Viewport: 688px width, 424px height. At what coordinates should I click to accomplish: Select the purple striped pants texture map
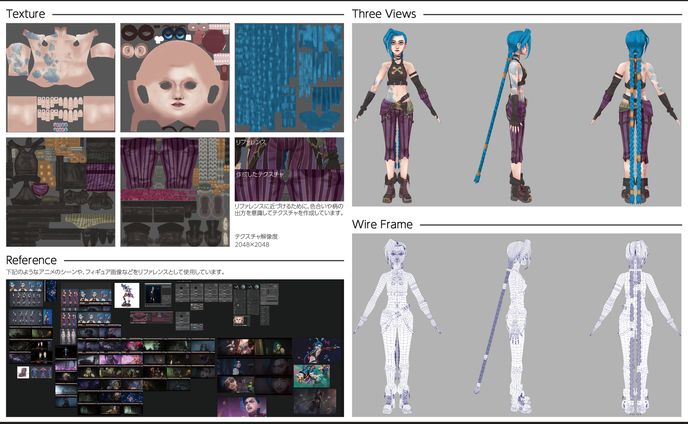(175, 192)
